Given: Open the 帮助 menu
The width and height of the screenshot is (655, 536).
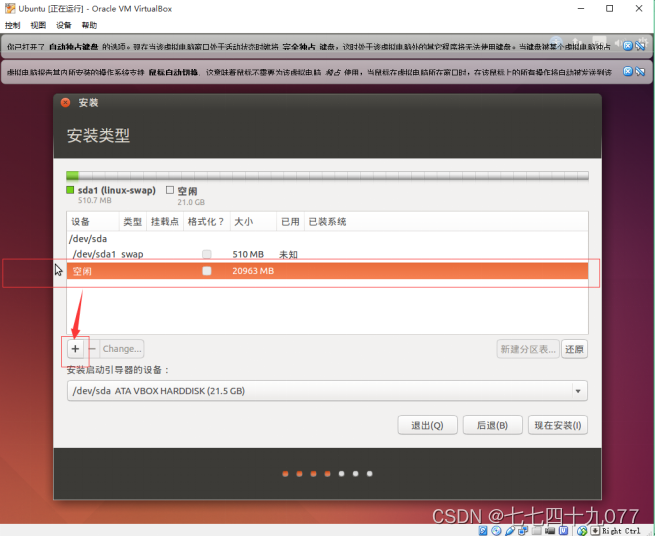Looking at the screenshot, I should point(89,25).
